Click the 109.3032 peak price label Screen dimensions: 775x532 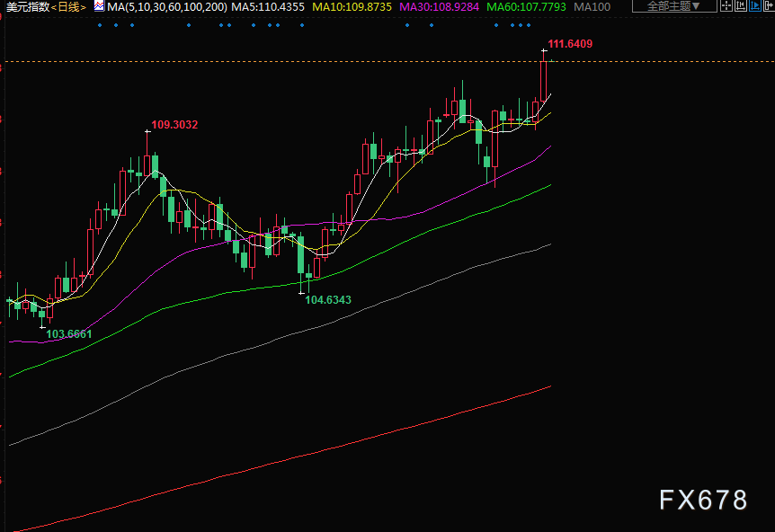point(174,125)
